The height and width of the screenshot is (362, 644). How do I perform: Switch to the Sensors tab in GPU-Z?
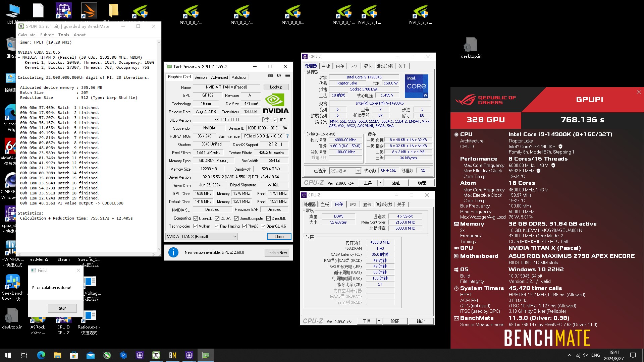[x=201, y=77]
